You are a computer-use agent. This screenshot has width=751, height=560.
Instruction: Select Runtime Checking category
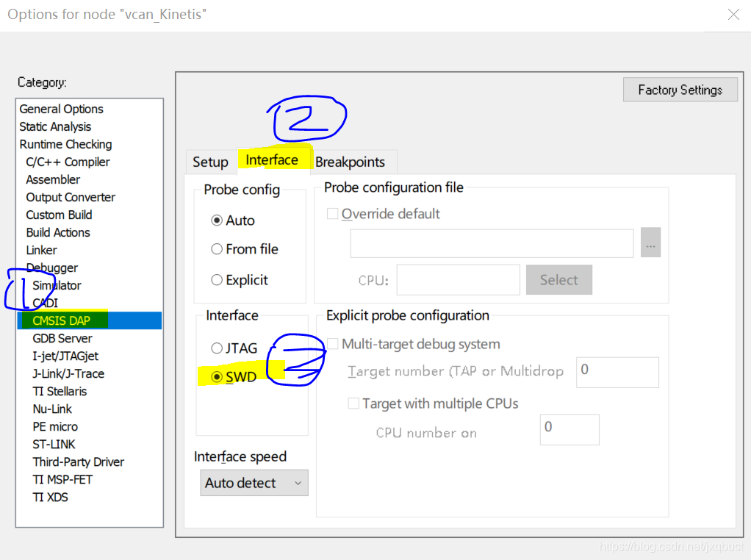[x=65, y=145]
